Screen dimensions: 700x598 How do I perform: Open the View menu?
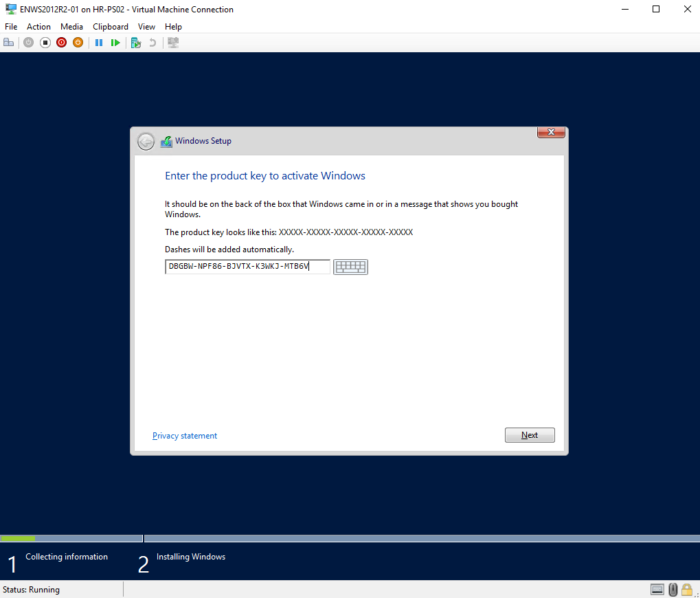[146, 27]
